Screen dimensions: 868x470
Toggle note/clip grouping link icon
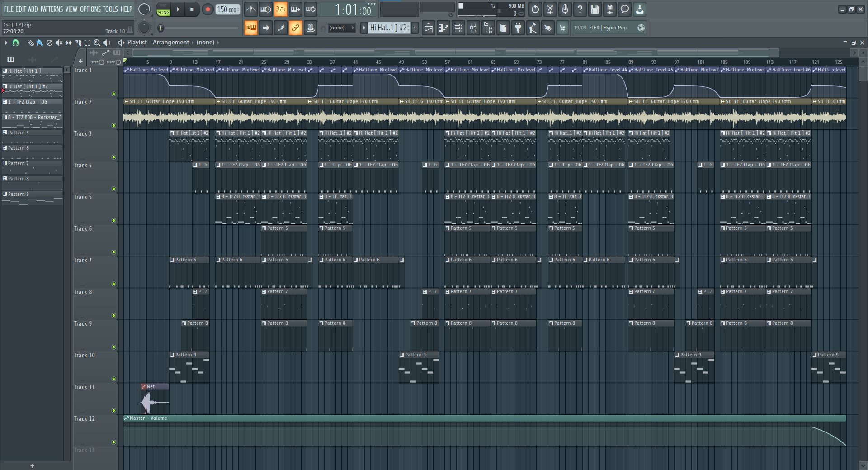(296, 28)
